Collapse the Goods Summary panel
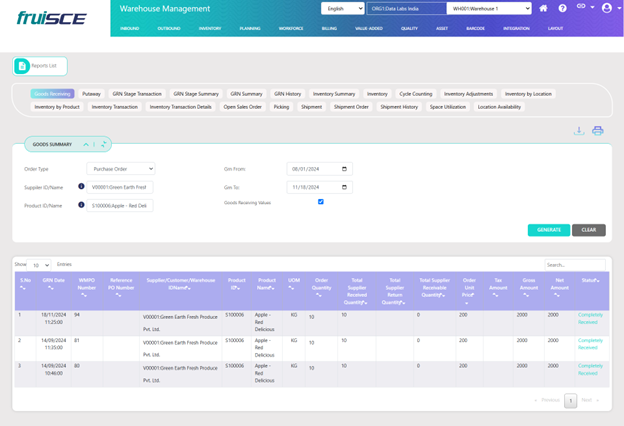 86,145
